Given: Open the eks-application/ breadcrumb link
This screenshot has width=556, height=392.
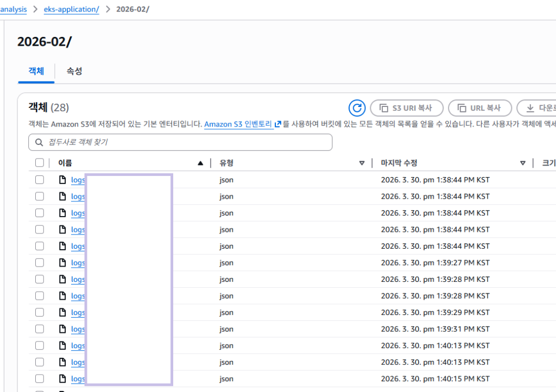Looking at the screenshot, I should click(75, 9).
